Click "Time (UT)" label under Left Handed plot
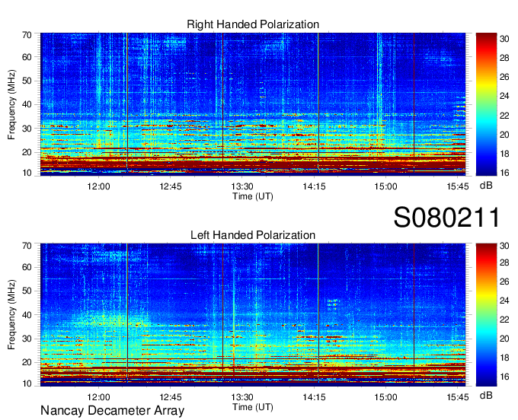 click(253, 407)
